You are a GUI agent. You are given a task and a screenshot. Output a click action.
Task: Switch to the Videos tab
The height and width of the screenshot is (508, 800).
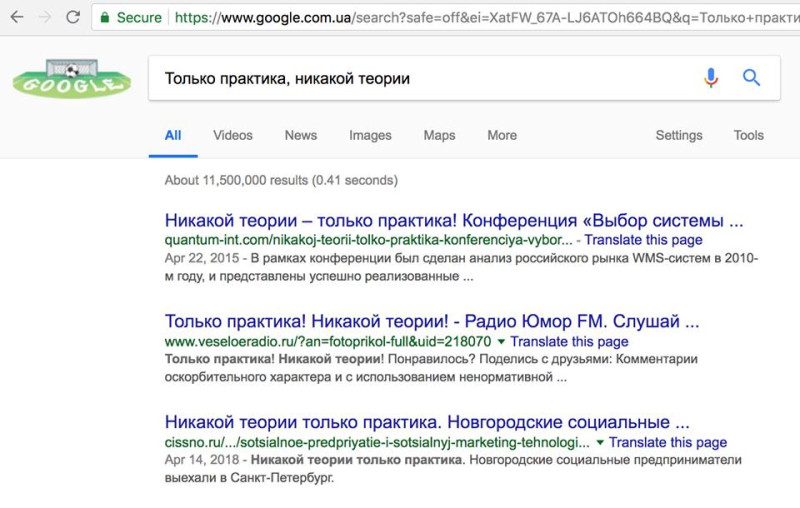[x=233, y=135]
